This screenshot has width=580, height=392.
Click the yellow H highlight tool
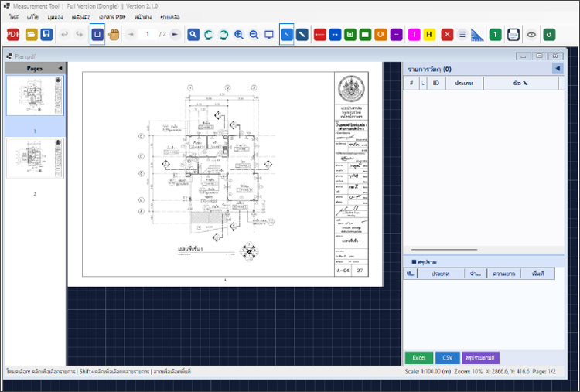click(429, 34)
